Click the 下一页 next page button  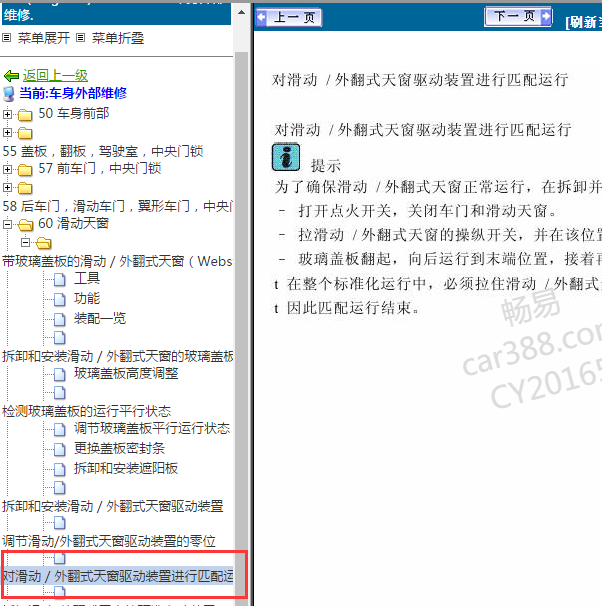pos(518,17)
